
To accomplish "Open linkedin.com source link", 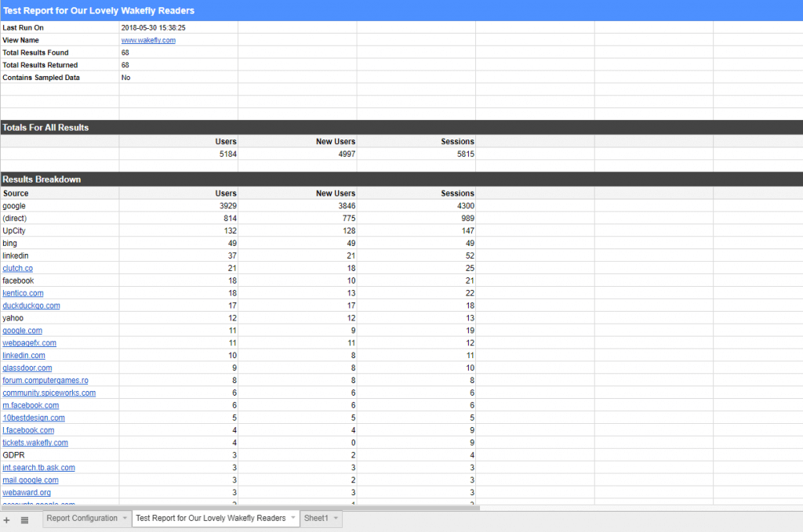I will tap(24, 356).
